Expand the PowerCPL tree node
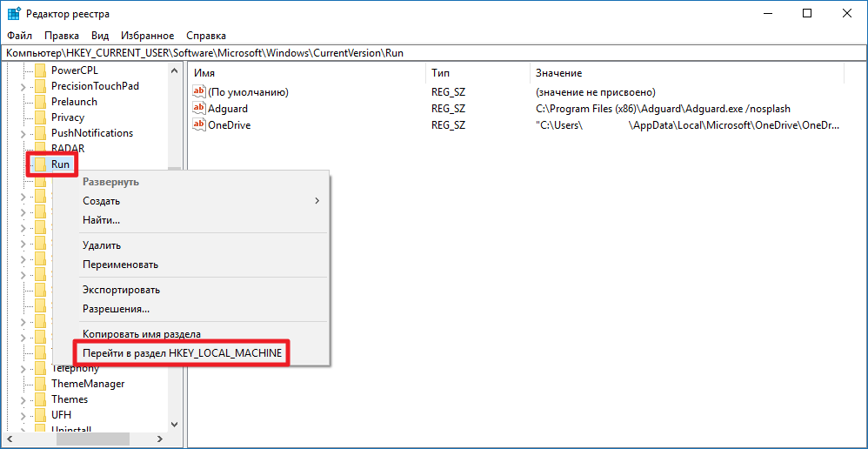The width and height of the screenshot is (868, 449). (x=23, y=70)
